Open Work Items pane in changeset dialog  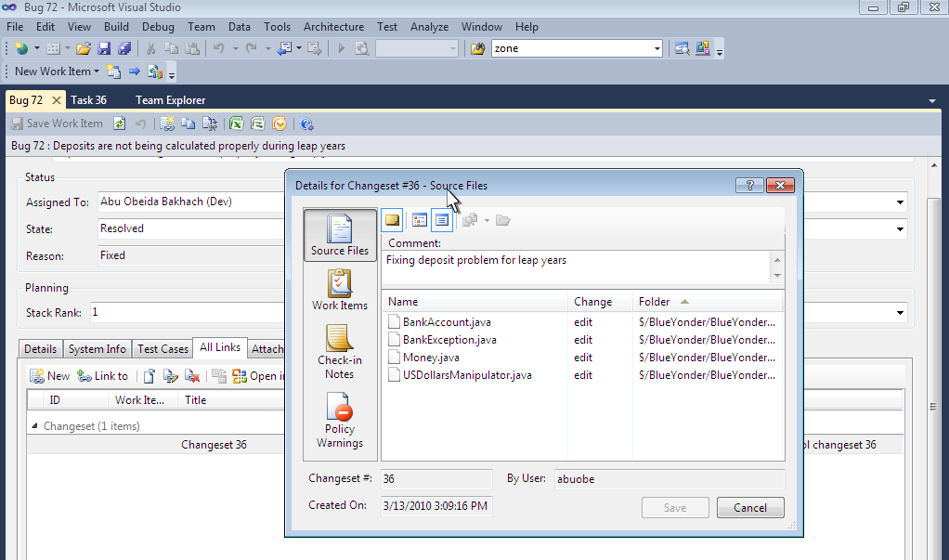tap(340, 290)
